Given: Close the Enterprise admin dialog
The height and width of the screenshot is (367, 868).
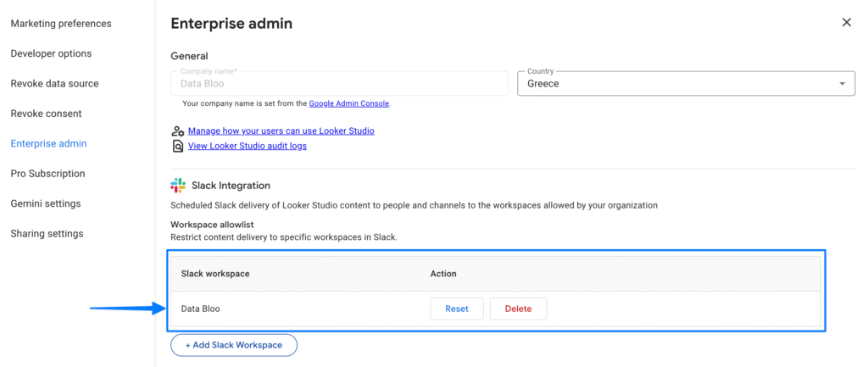Looking at the screenshot, I should click(x=846, y=23).
